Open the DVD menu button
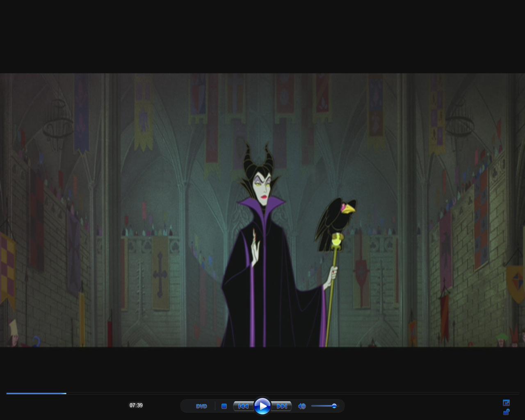Viewport: 525px width, 420px height. (201, 406)
